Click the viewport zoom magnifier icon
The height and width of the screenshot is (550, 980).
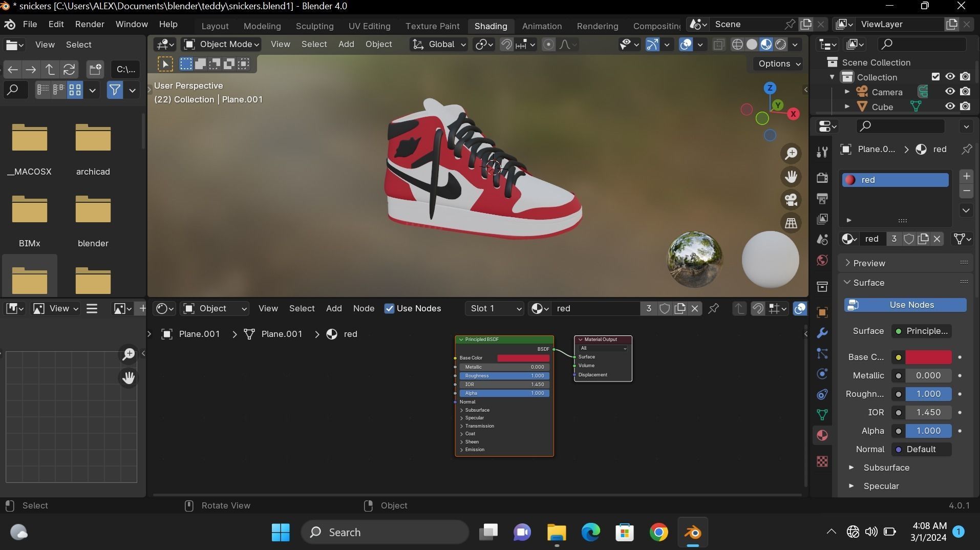pyautogui.click(x=791, y=153)
